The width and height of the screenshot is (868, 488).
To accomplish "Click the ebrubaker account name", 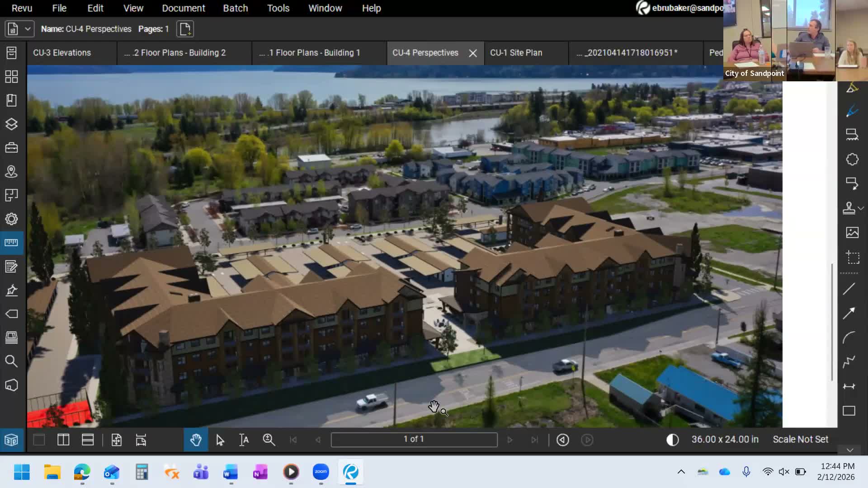I will pos(683,8).
